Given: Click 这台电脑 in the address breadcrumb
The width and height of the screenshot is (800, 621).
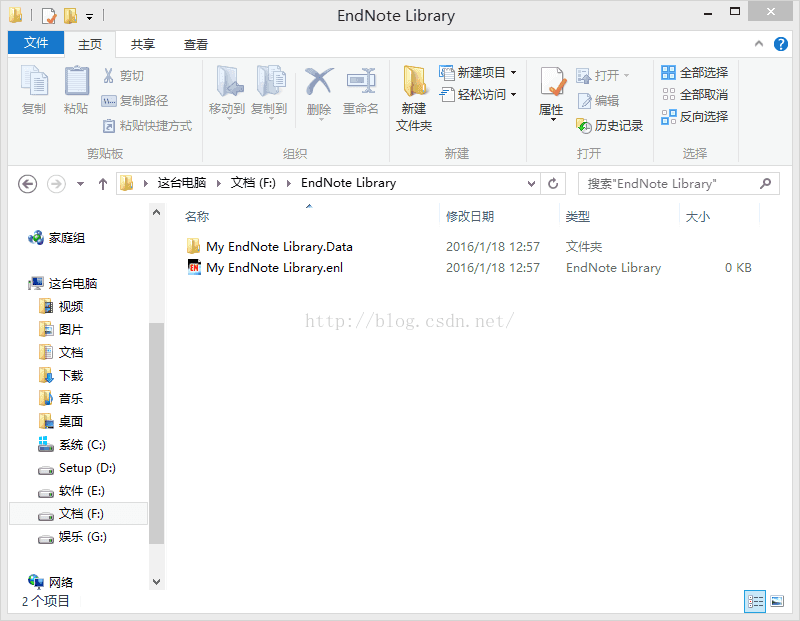Looking at the screenshot, I should coord(182,183).
